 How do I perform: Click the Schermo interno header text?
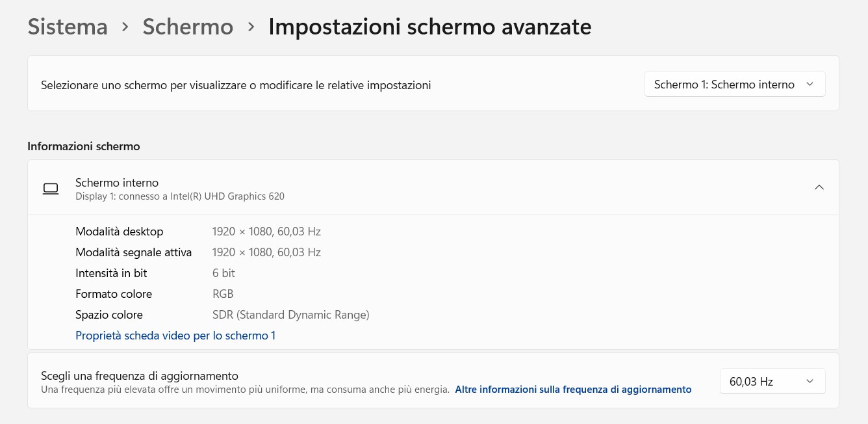[117, 183]
